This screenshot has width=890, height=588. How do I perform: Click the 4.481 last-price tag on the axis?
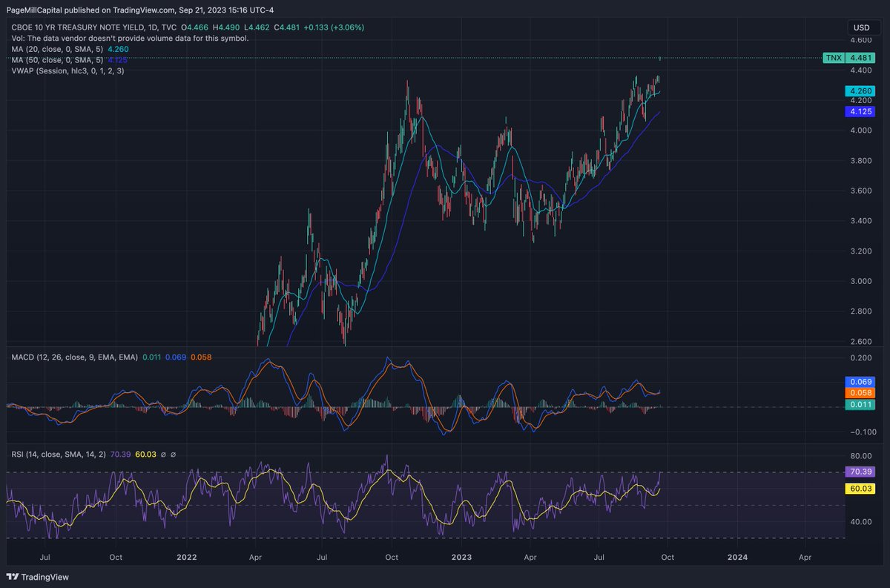pyautogui.click(x=860, y=58)
